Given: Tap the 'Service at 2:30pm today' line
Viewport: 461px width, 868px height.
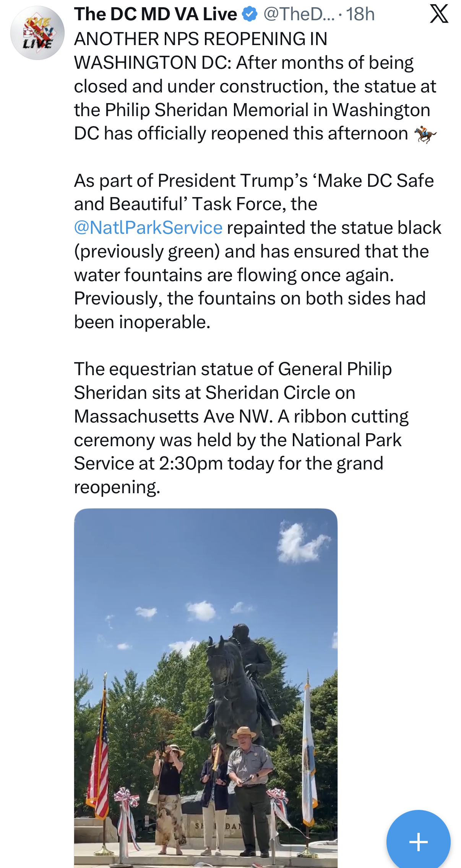Looking at the screenshot, I should point(229,464).
